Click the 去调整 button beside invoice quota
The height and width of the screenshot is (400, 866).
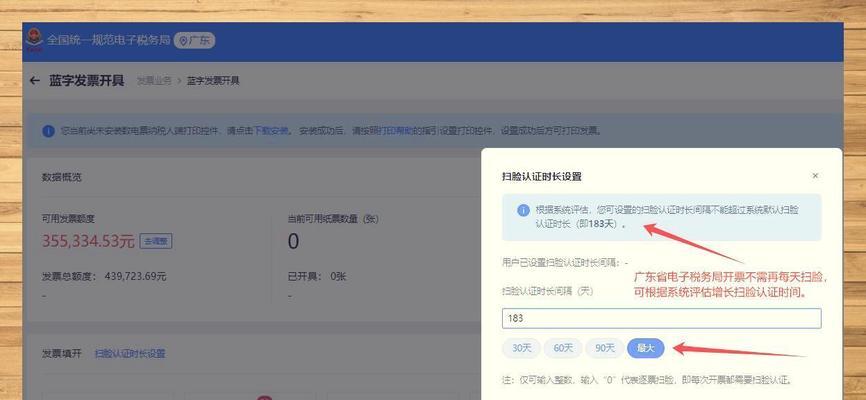[x=156, y=241]
